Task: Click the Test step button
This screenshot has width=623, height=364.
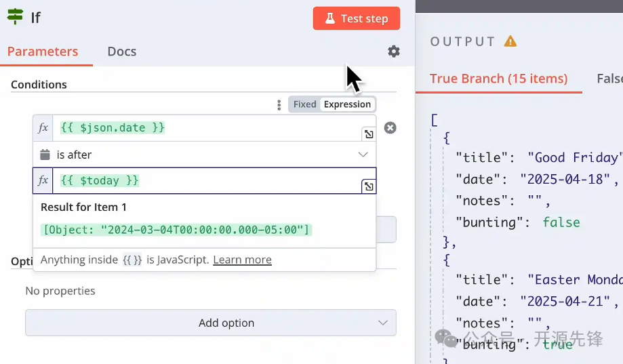Action: coord(357,18)
